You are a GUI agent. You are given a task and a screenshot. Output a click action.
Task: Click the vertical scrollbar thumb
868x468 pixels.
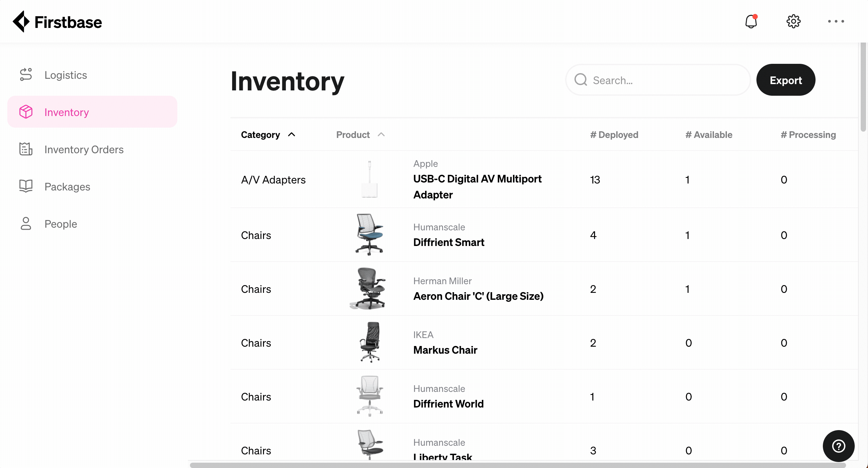(x=863, y=87)
